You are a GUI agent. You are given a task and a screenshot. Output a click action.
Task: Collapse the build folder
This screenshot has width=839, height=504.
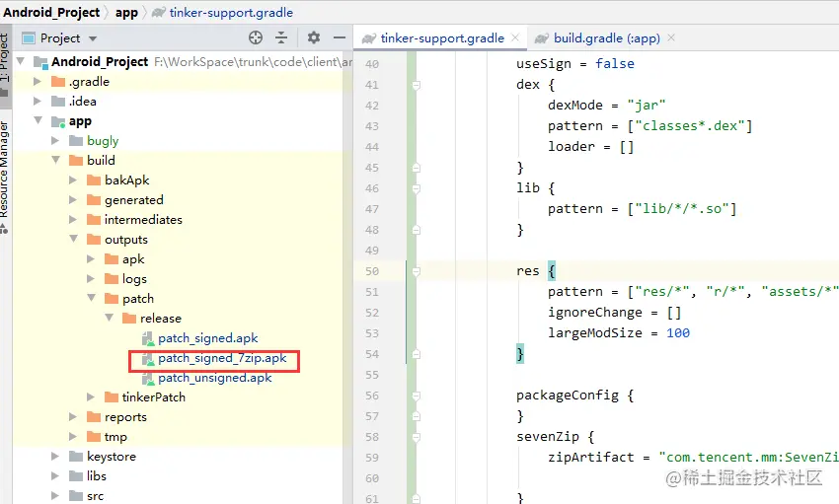(x=55, y=161)
